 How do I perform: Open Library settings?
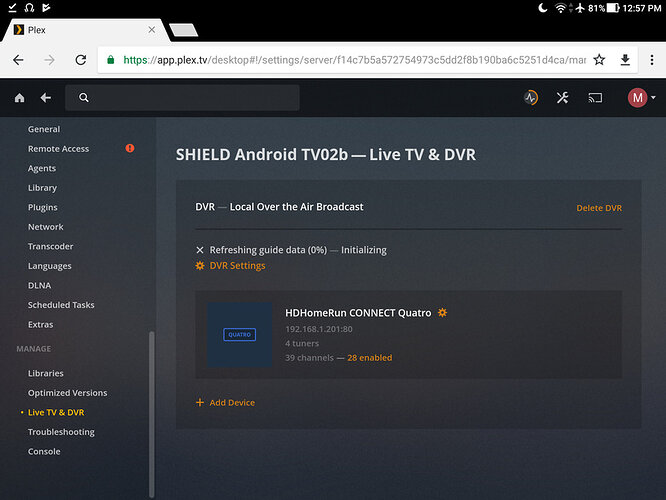tap(42, 188)
